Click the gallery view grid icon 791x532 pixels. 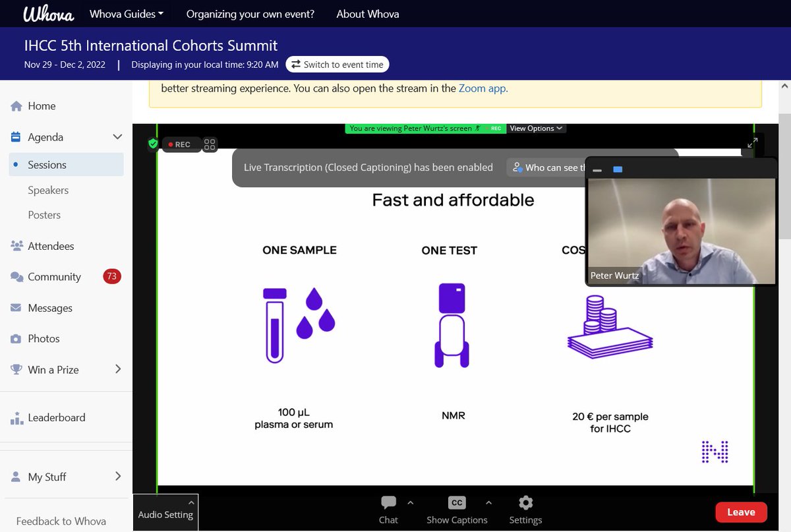pyautogui.click(x=210, y=144)
